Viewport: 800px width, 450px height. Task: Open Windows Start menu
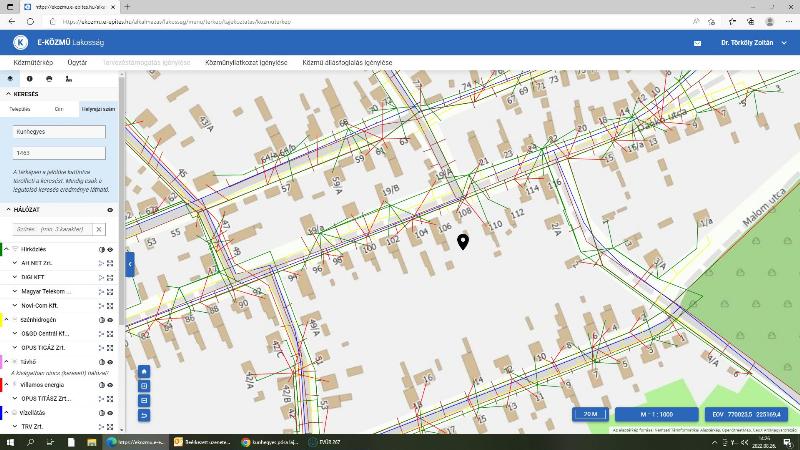coord(10,442)
